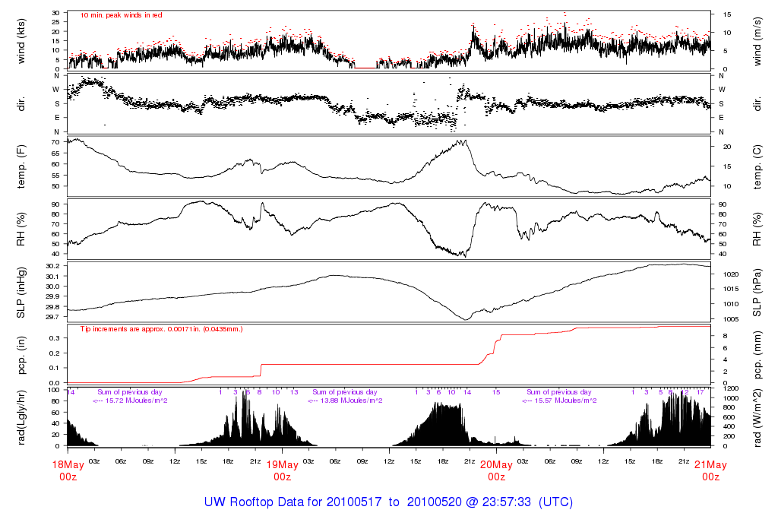Click the 'pcp. (in)' axis label
The image size is (778, 532).
coord(21,356)
